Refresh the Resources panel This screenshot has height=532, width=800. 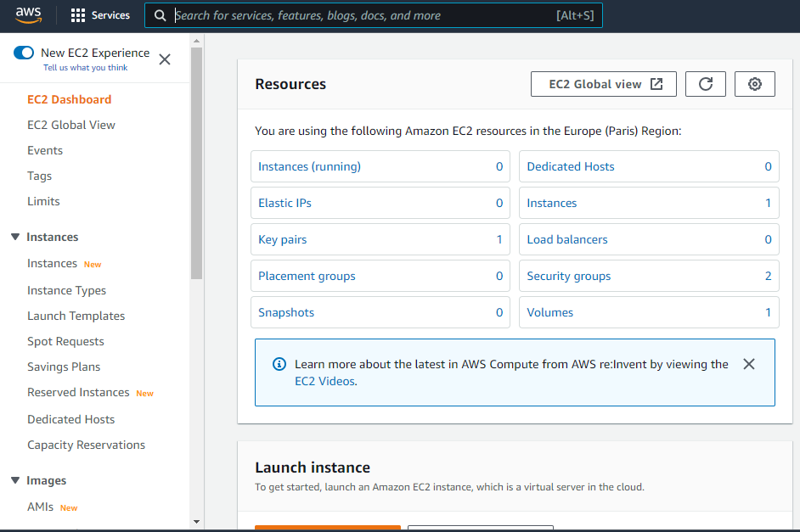[706, 84]
